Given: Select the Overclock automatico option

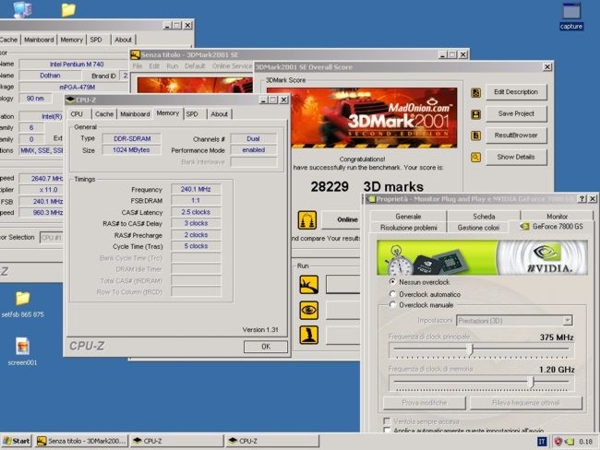Looking at the screenshot, I should click(x=391, y=294).
